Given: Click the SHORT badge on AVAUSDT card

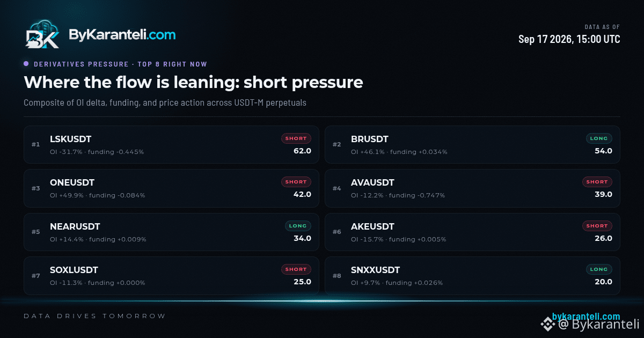Looking at the screenshot, I should [x=597, y=182].
